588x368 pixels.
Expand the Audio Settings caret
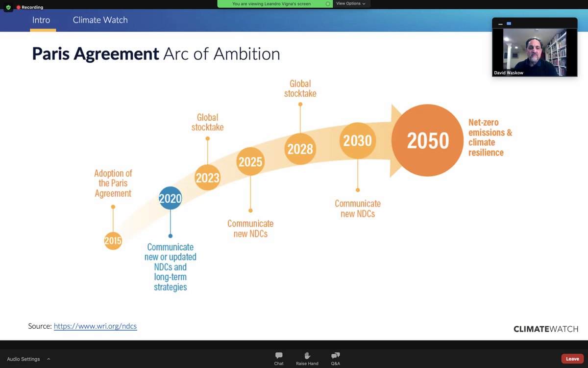[49, 359]
